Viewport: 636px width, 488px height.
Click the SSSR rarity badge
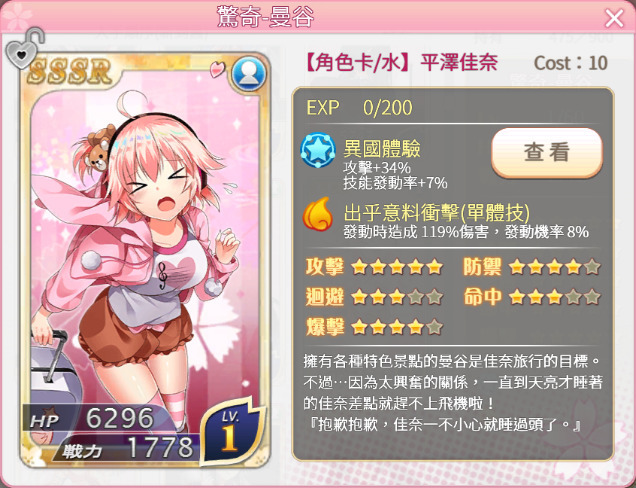pos(70,72)
